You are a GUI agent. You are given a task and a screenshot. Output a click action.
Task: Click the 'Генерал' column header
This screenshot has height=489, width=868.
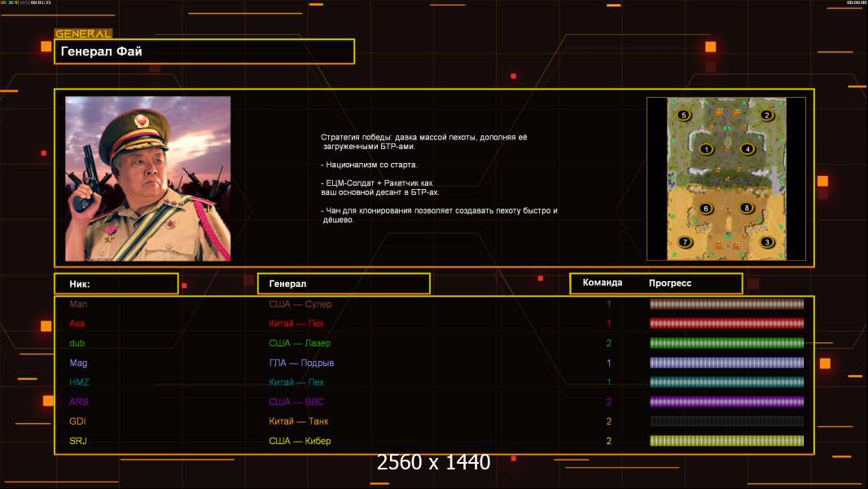click(x=344, y=284)
